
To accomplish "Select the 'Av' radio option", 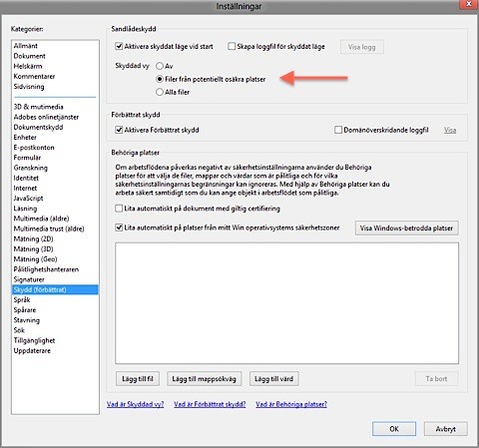I will pos(160,66).
